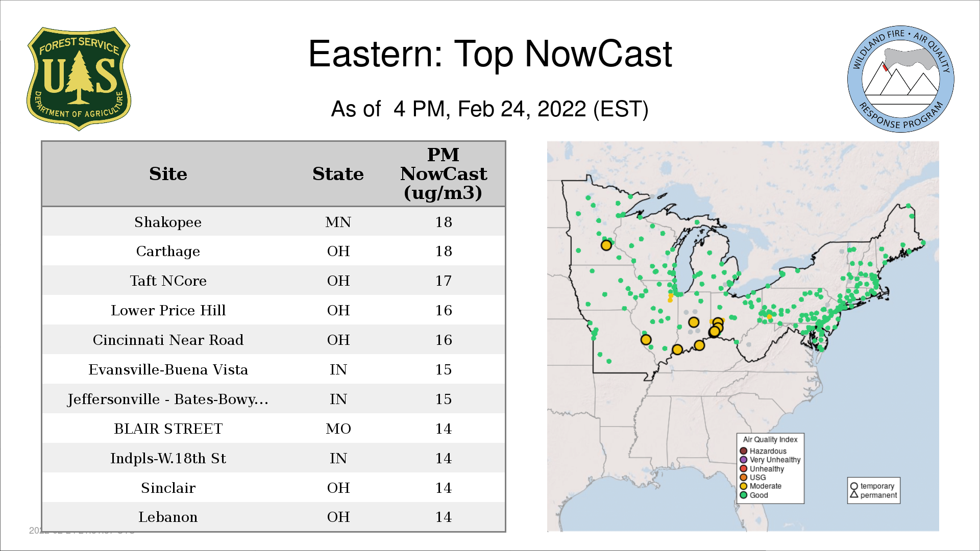Select the Cincinnati Near Road table row
The width and height of the screenshot is (980, 551).
point(273,340)
